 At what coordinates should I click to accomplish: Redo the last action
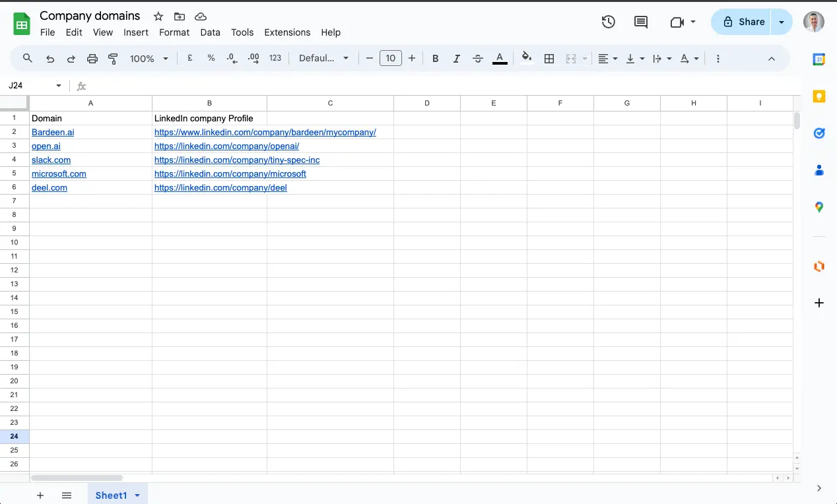click(71, 59)
